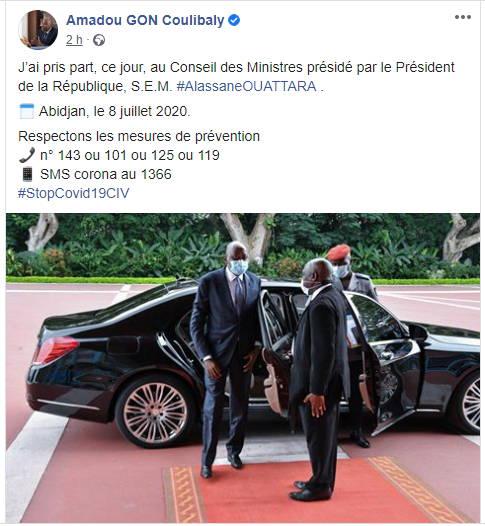Screen dimensions: 485x526
Task: Click the telephone handset emoji
Action: (x=27, y=155)
